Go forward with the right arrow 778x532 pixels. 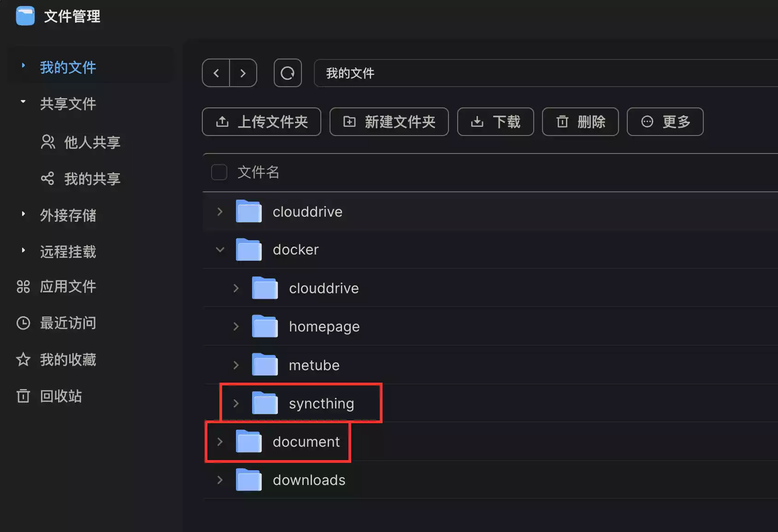[x=243, y=73]
